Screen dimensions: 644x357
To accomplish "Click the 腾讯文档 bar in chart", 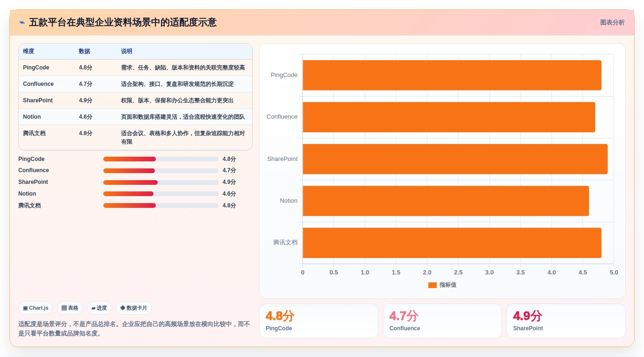I will pyautogui.click(x=452, y=243).
